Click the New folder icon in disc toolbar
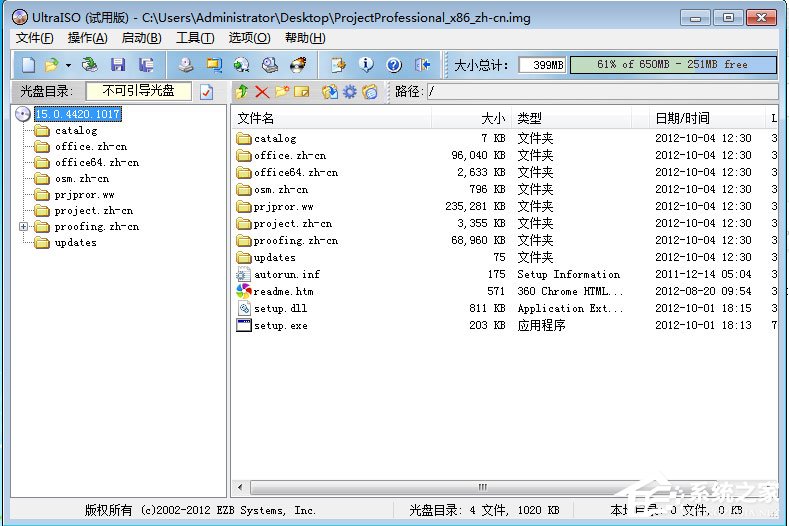789x526 pixels. 283,92
